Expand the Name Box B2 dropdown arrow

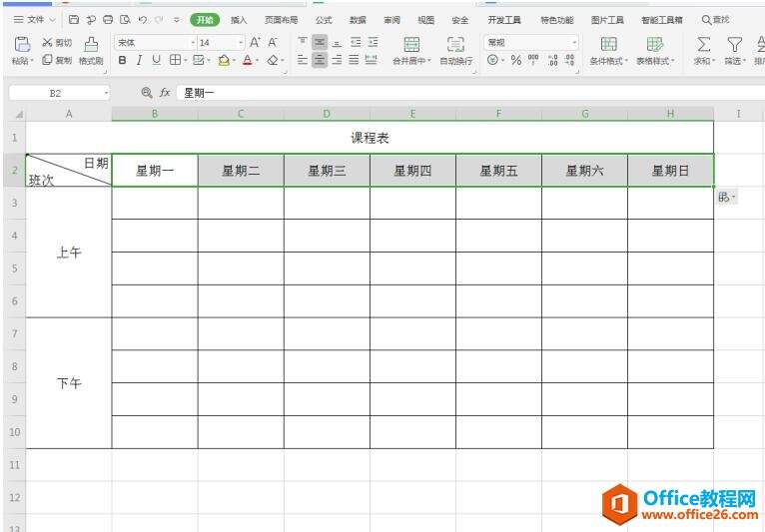point(106,93)
